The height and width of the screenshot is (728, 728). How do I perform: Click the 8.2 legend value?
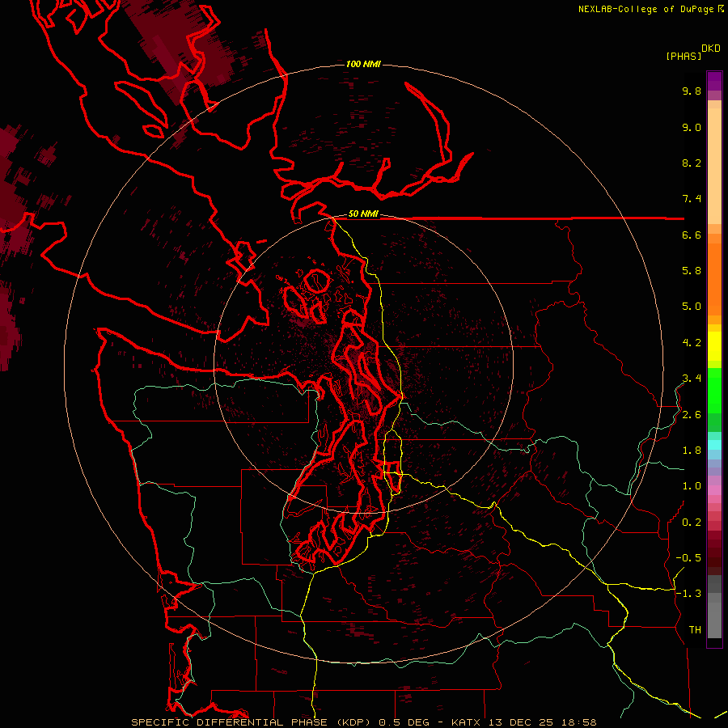click(x=692, y=163)
